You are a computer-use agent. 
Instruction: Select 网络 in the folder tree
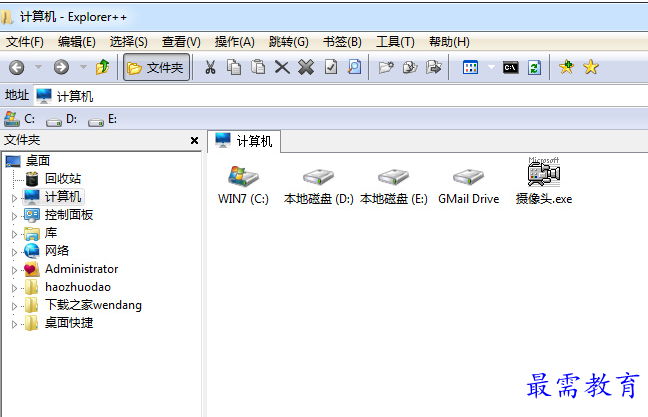(x=46, y=250)
